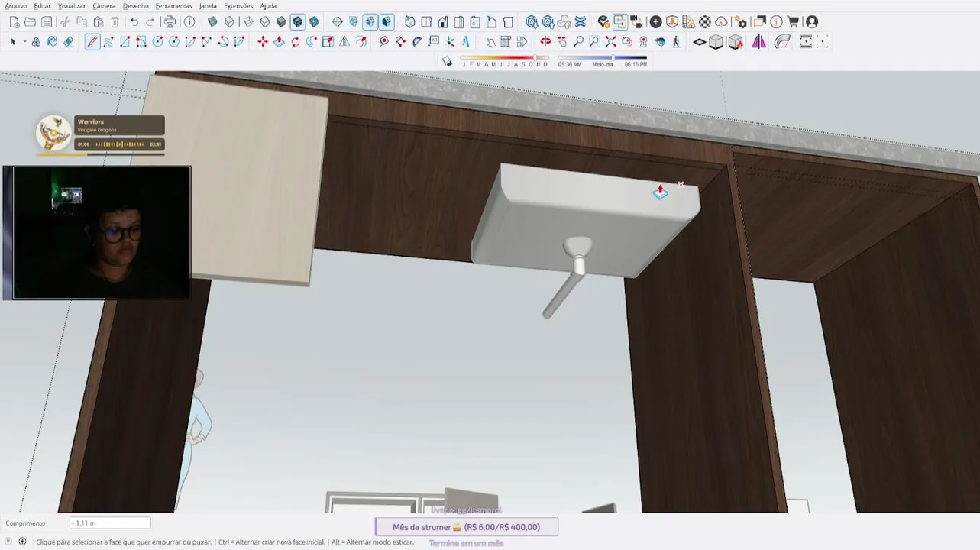Open the account profile icon
Viewport: 980px width, 550px height.
click(812, 22)
